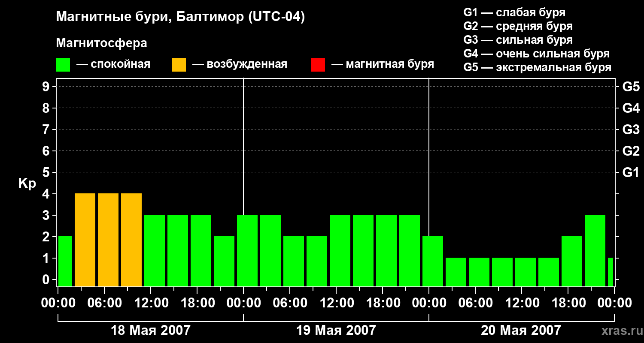
Task: Click the G3 mark on the right axis
Action: click(631, 129)
